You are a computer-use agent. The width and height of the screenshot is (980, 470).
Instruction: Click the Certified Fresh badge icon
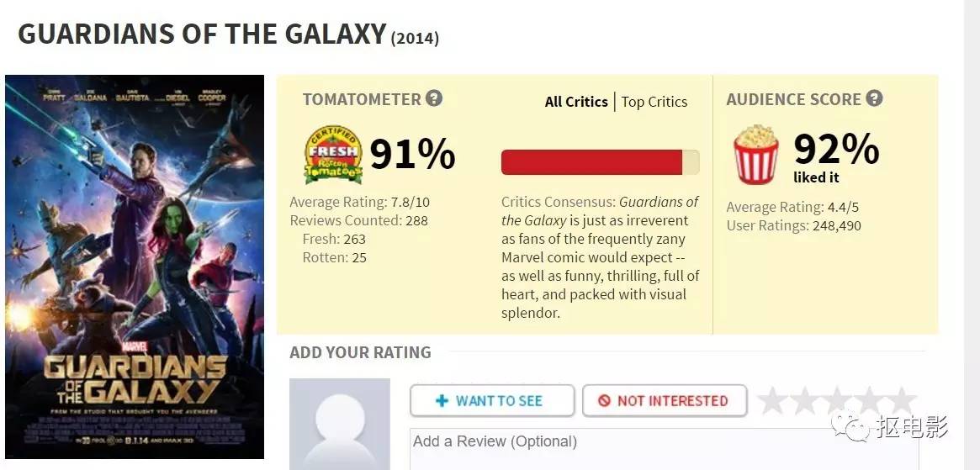(x=333, y=155)
